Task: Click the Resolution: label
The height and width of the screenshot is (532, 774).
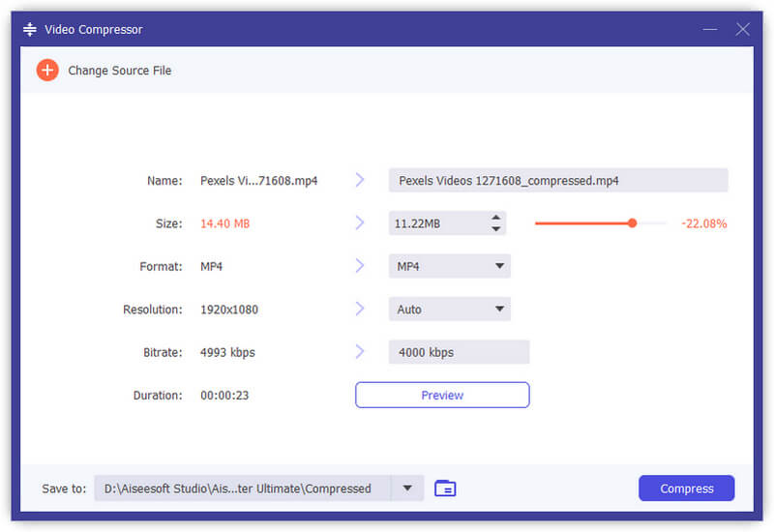Action: pyautogui.click(x=153, y=310)
